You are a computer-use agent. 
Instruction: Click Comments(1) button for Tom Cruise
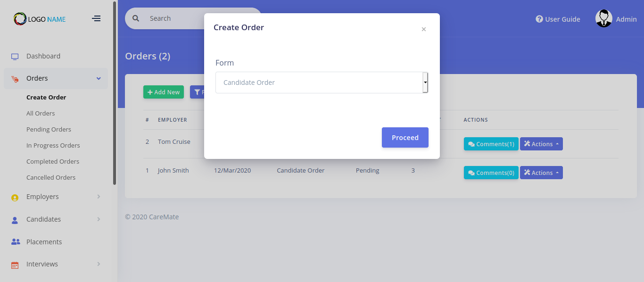click(491, 144)
